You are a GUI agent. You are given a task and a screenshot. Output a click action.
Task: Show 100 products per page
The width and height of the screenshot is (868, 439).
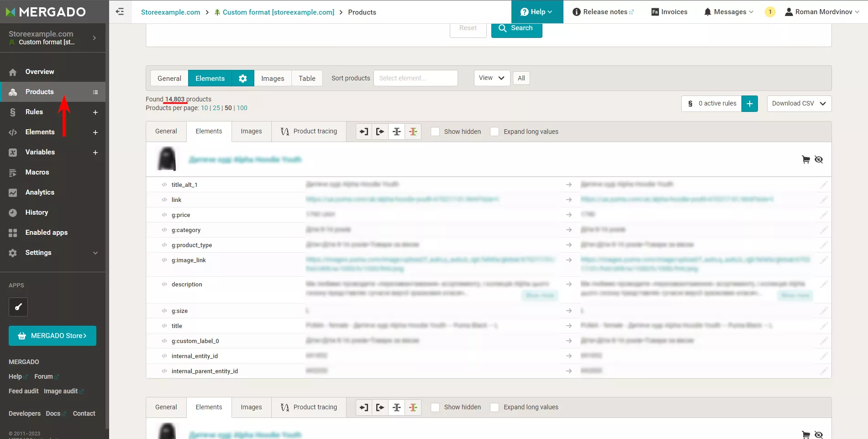pyautogui.click(x=242, y=108)
